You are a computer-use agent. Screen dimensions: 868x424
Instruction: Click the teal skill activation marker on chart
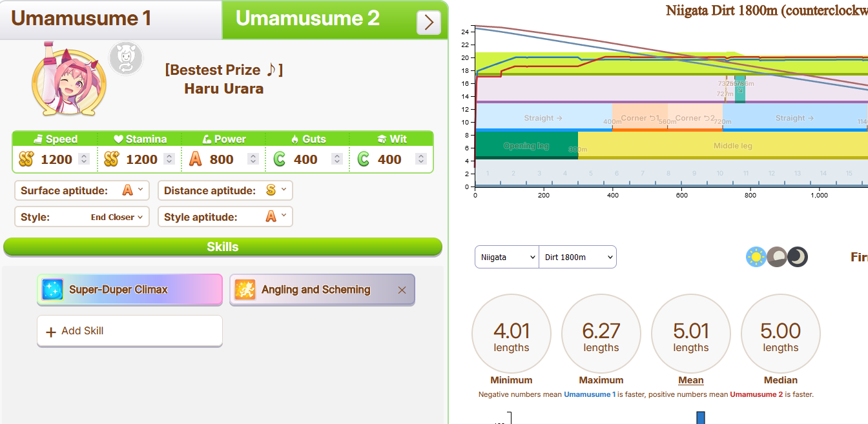pos(739,89)
